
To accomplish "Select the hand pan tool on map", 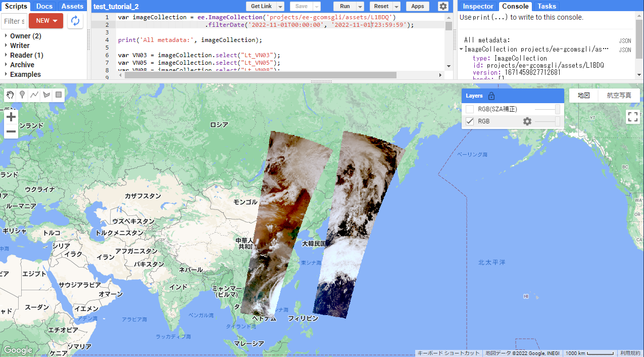I will tap(11, 95).
